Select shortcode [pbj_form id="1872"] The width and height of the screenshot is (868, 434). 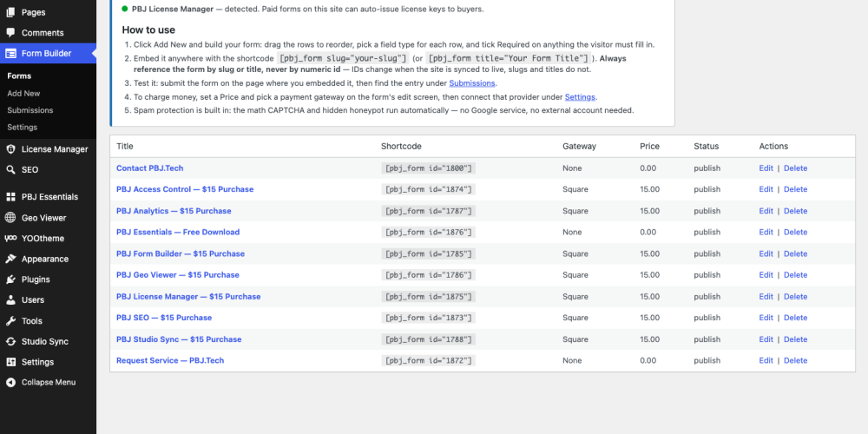coord(429,360)
